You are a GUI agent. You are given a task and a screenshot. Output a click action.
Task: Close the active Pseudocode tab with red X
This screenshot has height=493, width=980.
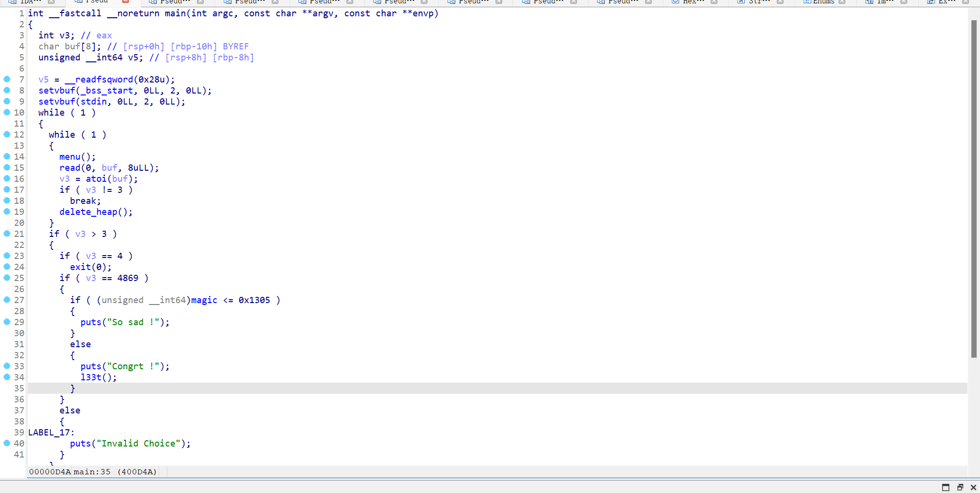pyautogui.click(x=126, y=1)
